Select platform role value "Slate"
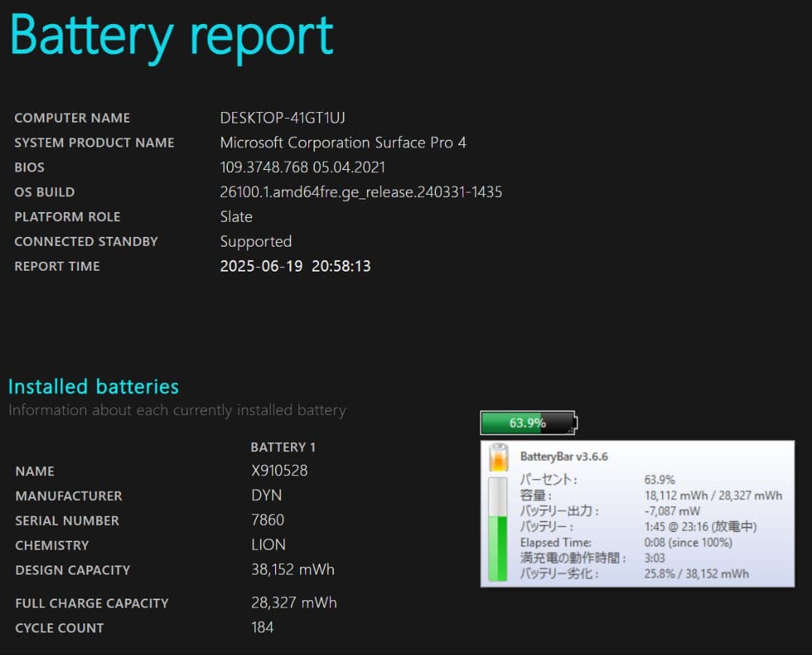This screenshot has width=812, height=655. [236, 217]
